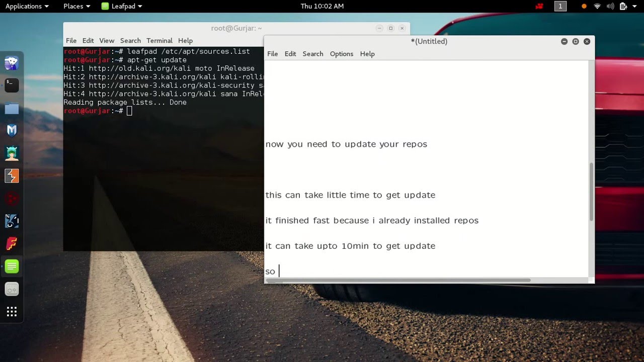Click the red recorder tray icon
This screenshot has height=362, width=644.
(540, 6)
